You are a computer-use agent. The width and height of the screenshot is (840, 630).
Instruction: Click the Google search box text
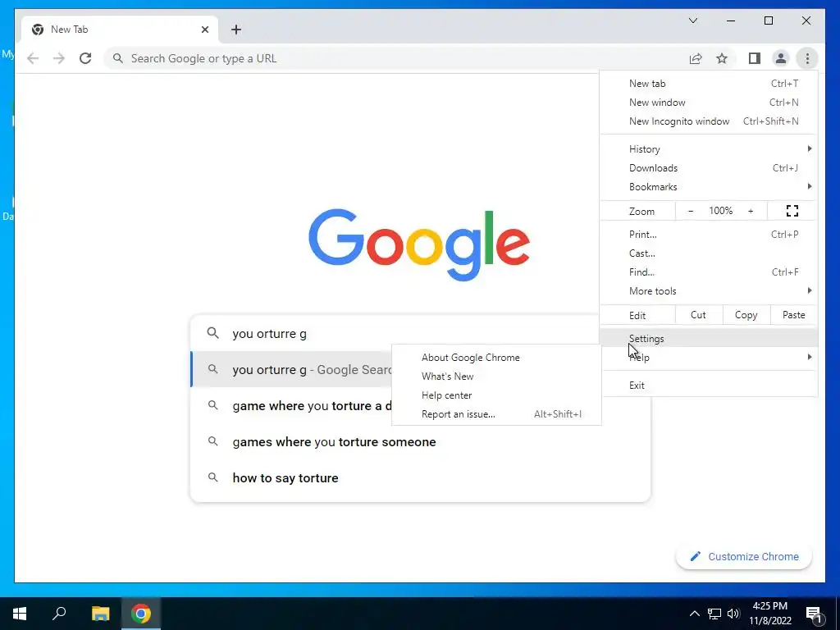tap(269, 333)
